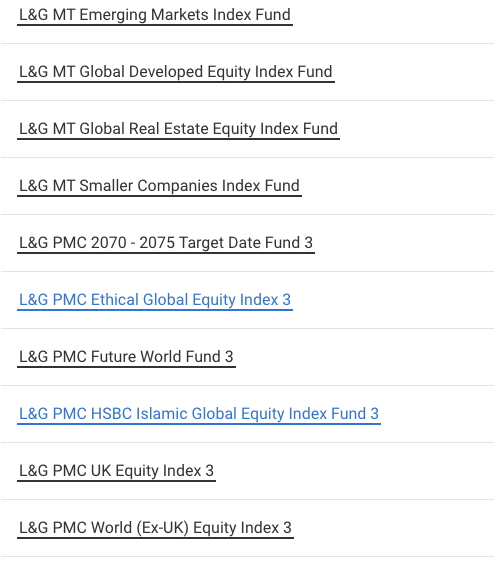Choose the World (Ex-UK) Equity Index entry
This screenshot has height=570, width=494.
(155, 528)
